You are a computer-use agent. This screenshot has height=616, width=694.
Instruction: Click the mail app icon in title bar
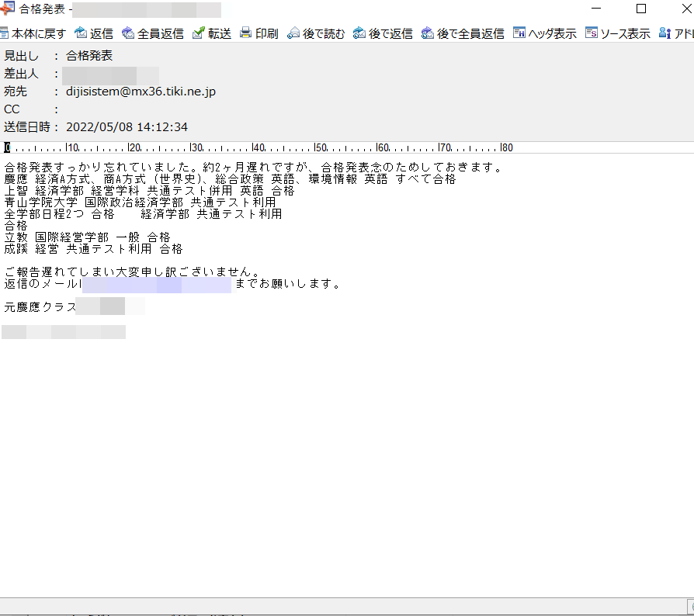pos(8,9)
